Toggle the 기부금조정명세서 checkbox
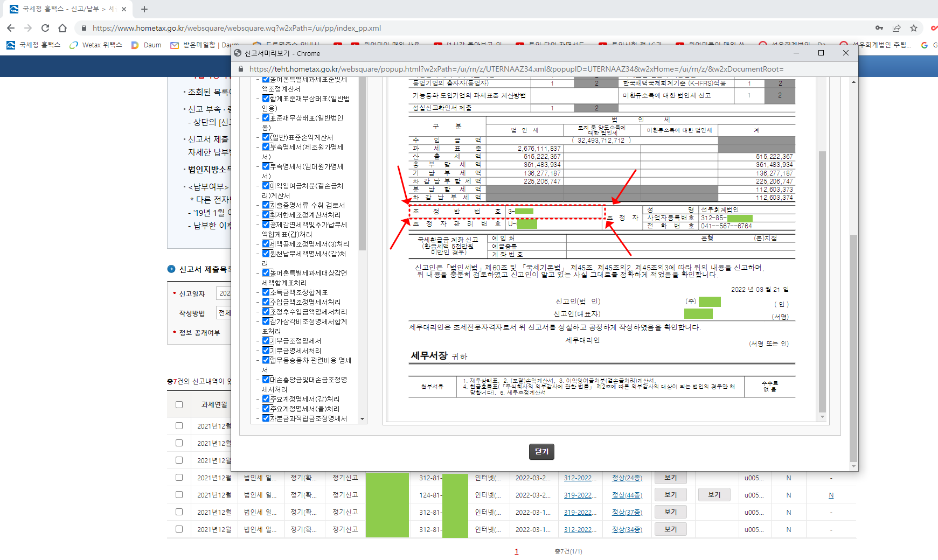 tap(266, 341)
